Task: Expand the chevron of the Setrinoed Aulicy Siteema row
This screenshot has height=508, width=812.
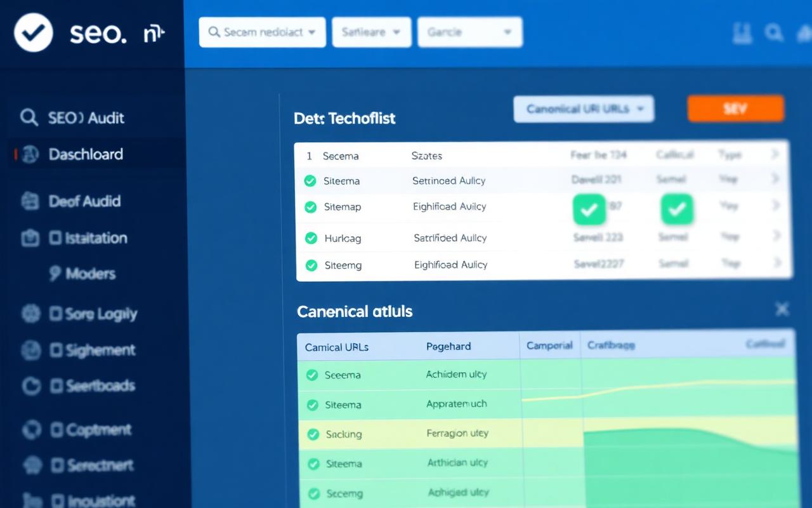Action: click(x=775, y=180)
